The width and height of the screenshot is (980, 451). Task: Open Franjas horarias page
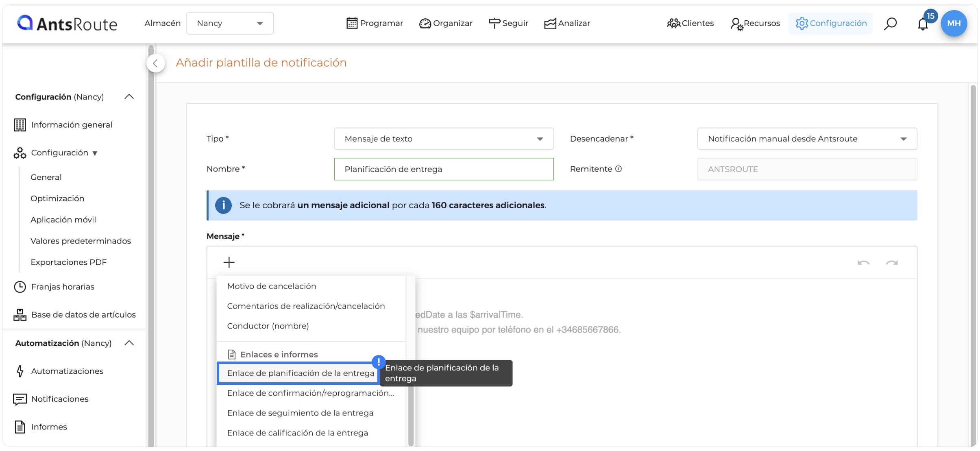[63, 287]
